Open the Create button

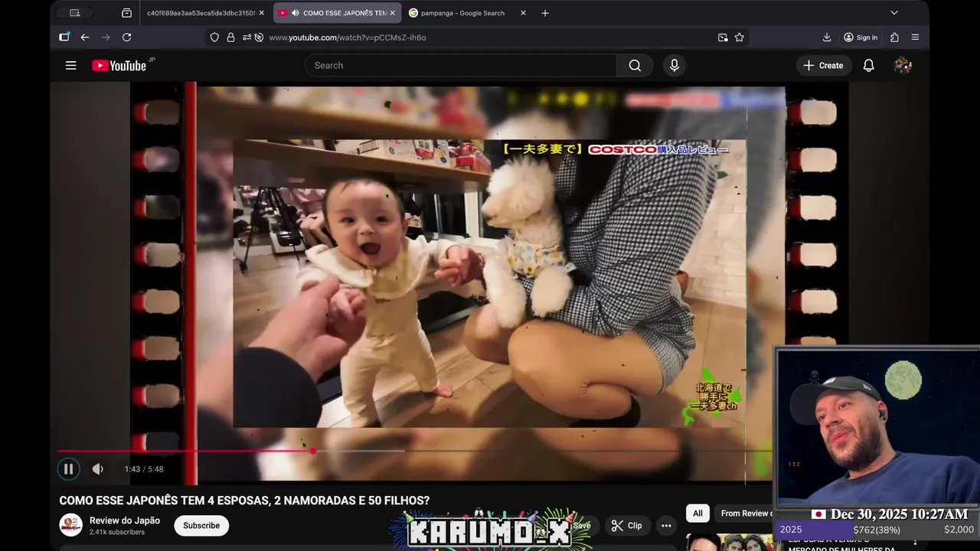(x=823, y=66)
